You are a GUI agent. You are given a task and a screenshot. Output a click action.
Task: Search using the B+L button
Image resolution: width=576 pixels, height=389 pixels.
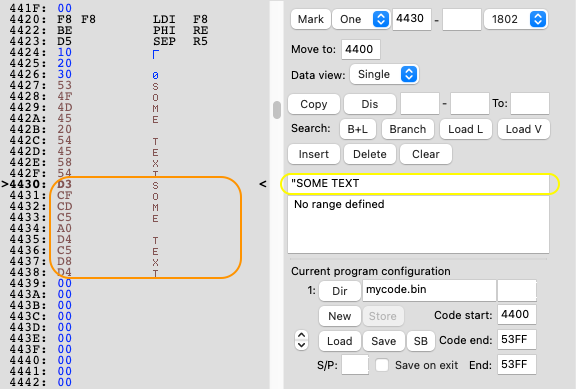(x=357, y=129)
